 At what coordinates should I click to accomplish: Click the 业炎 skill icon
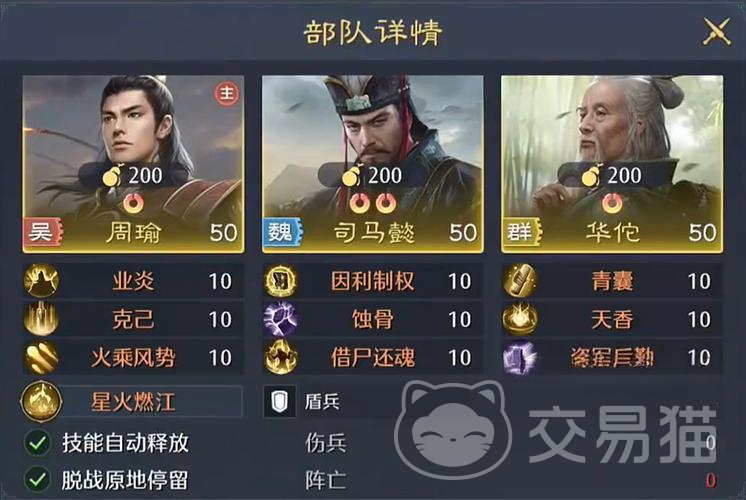pyautogui.click(x=41, y=281)
